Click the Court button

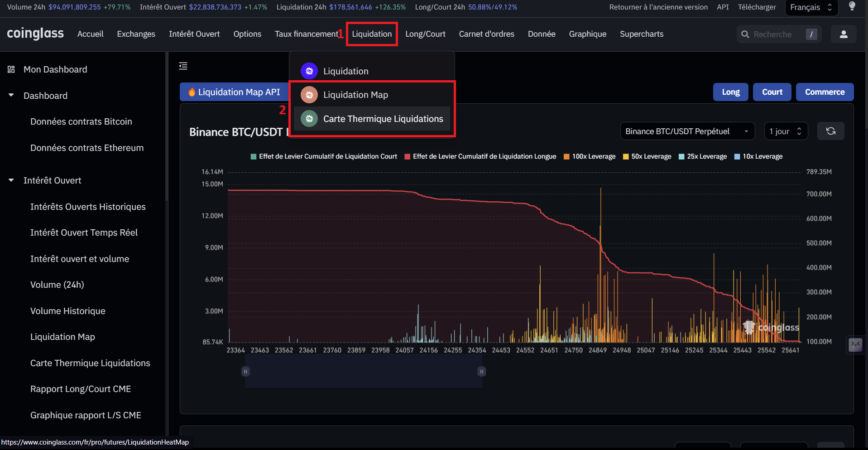[x=772, y=92]
